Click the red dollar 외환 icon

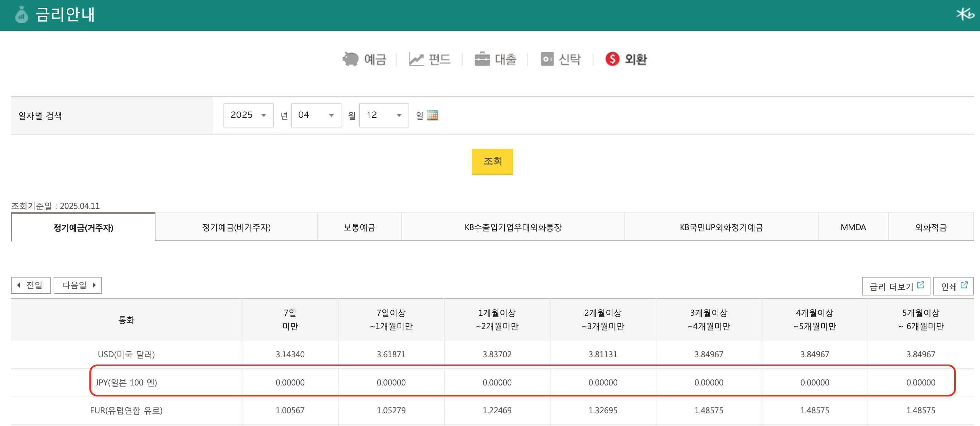click(x=612, y=59)
